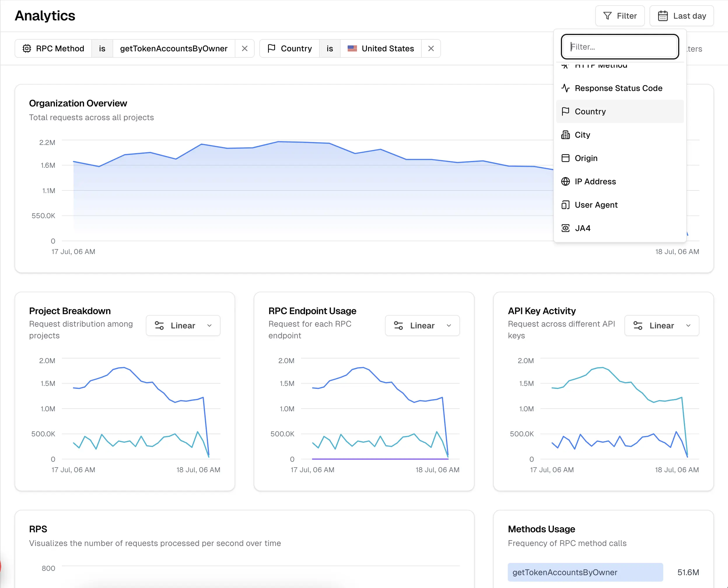Choose the Country filter option
Image resolution: width=728 pixels, height=588 pixels.
(x=590, y=111)
